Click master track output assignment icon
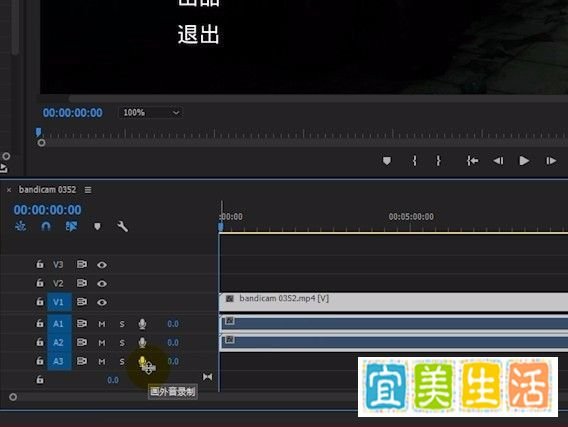Image resolution: width=568 pixels, height=427 pixels. click(x=208, y=377)
